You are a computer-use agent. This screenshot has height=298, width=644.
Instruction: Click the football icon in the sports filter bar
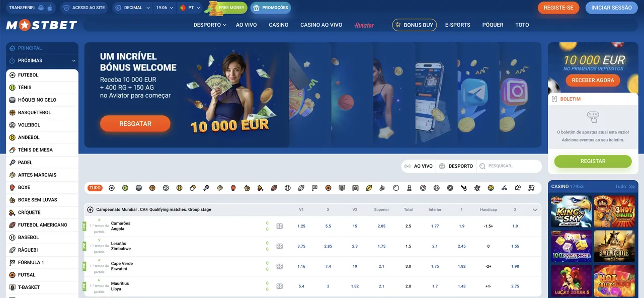point(111,188)
